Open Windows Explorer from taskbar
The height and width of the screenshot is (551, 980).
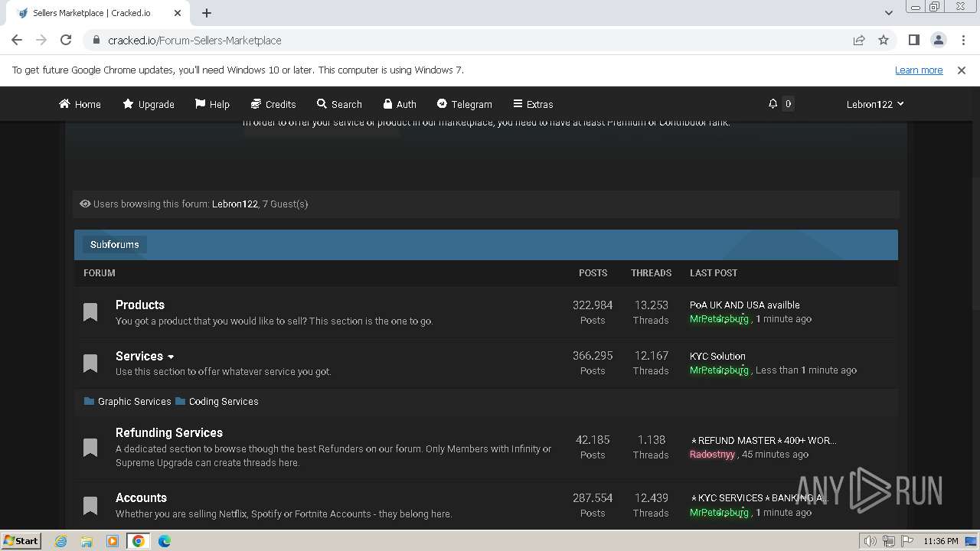(x=87, y=541)
